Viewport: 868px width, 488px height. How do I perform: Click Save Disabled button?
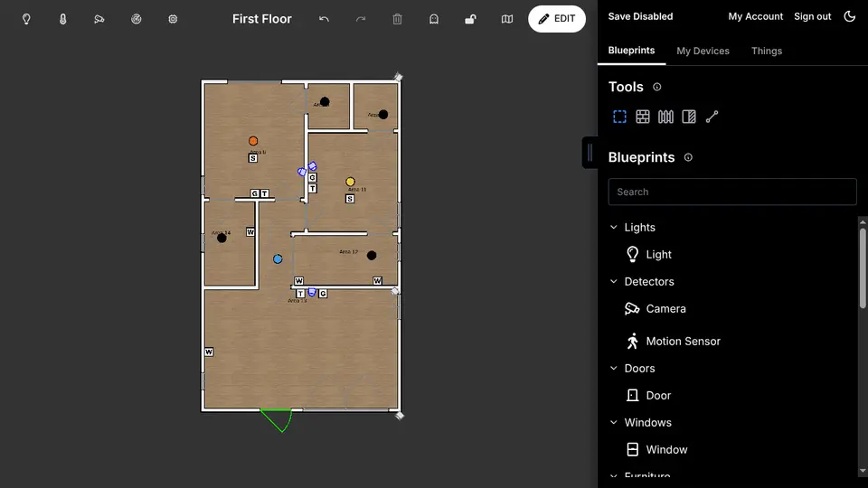click(x=640, y=16)
